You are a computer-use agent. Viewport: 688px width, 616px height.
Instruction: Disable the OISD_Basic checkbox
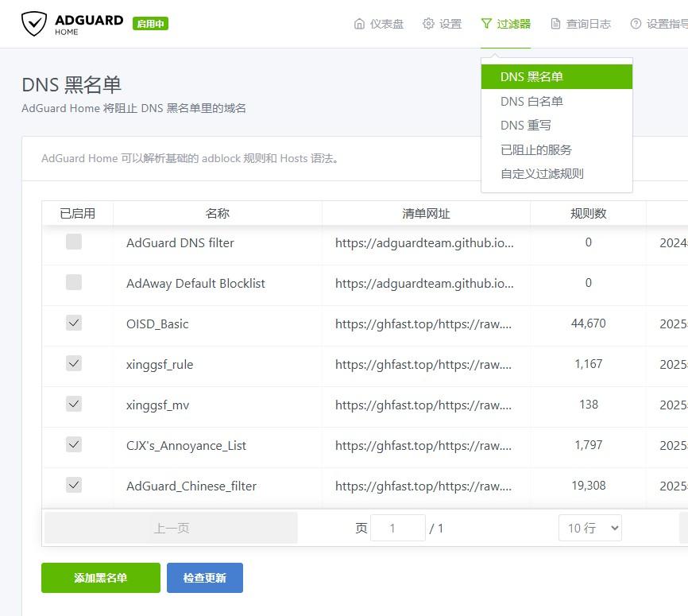click(x=74, y=323)
